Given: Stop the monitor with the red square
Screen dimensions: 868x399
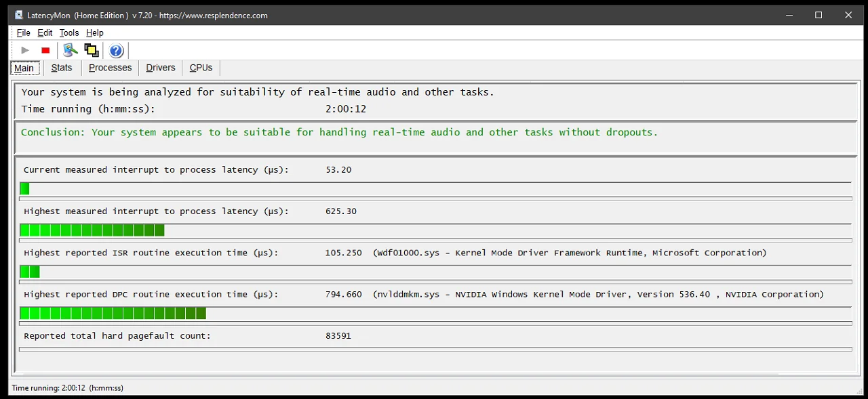Looking at the screenshot, I should 45,50.
